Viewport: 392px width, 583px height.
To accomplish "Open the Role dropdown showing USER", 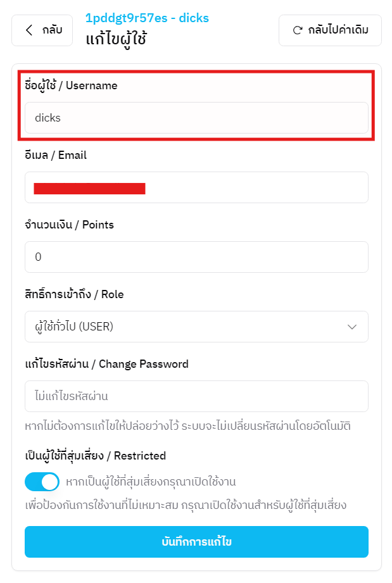I will pyautogui.click(x=196, y=327).
